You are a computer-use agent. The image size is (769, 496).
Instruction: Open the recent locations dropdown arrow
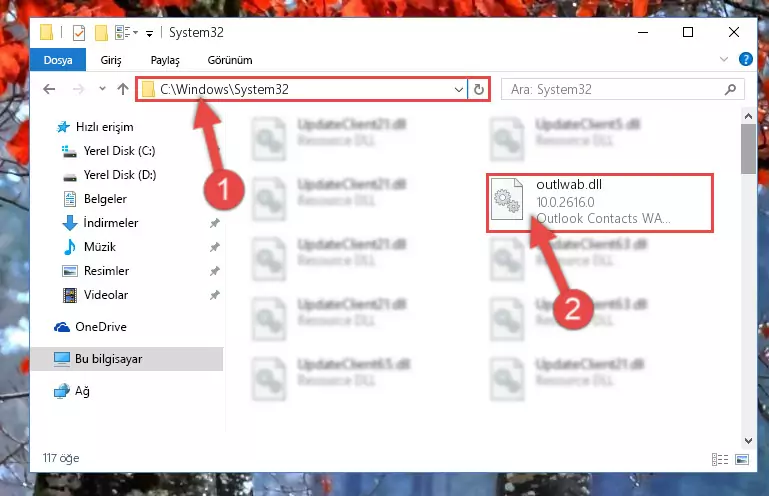click(x=102, y=89)
